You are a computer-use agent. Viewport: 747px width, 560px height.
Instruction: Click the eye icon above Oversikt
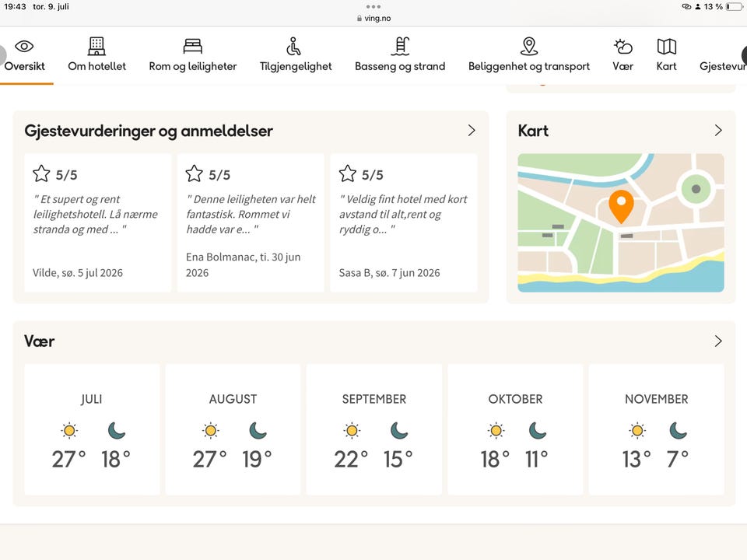coord(24,46)
